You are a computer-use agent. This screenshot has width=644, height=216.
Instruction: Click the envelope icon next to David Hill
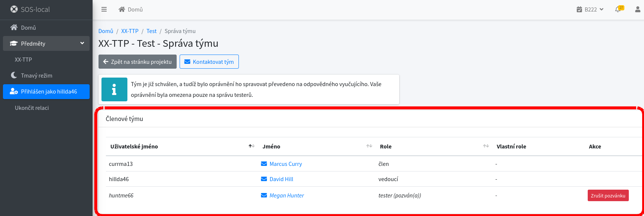point(264,179)
